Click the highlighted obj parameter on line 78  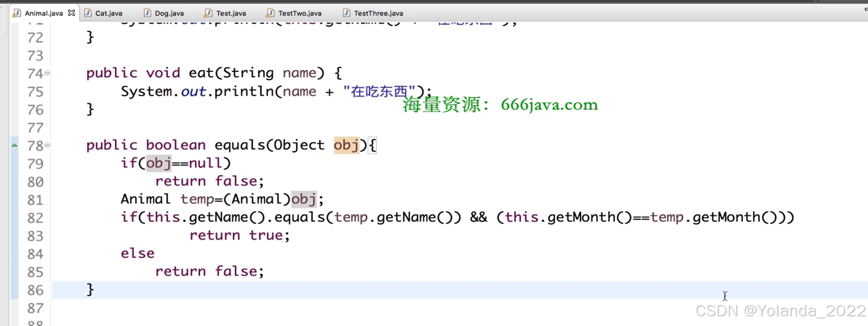click(x=346, y=145)
